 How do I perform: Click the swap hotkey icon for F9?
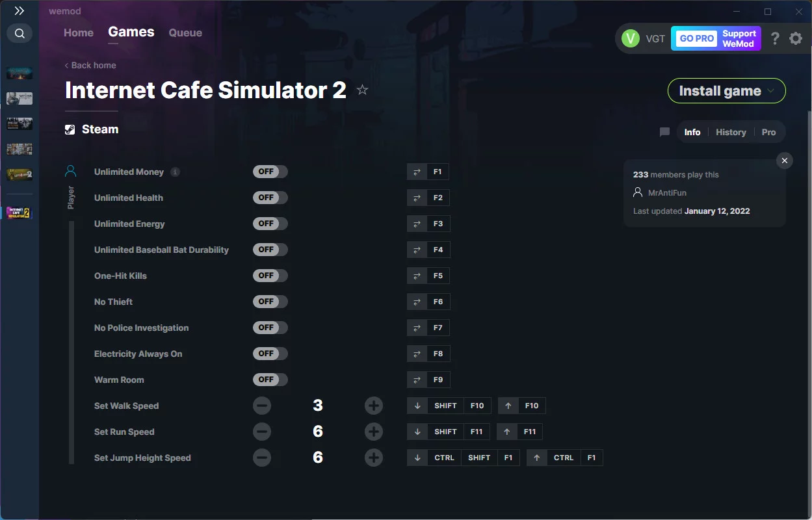pos(417,380)
